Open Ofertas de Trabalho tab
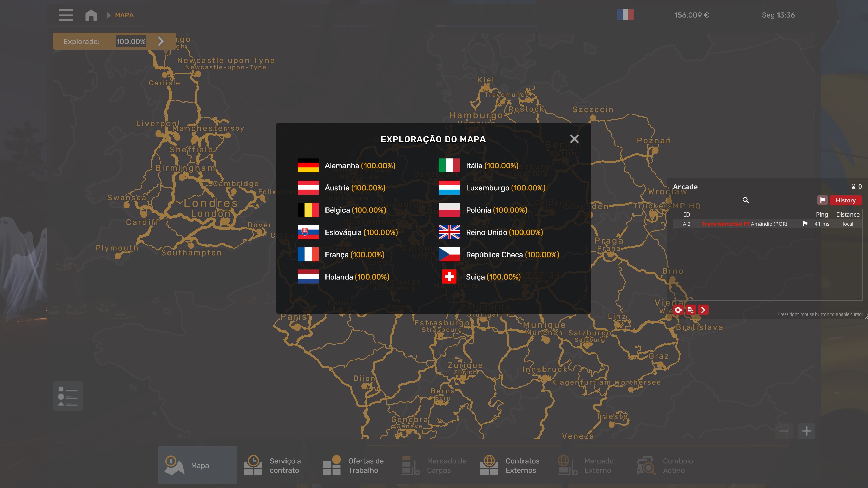The height and width of the screenshot is (488, 868). [353, 465]
